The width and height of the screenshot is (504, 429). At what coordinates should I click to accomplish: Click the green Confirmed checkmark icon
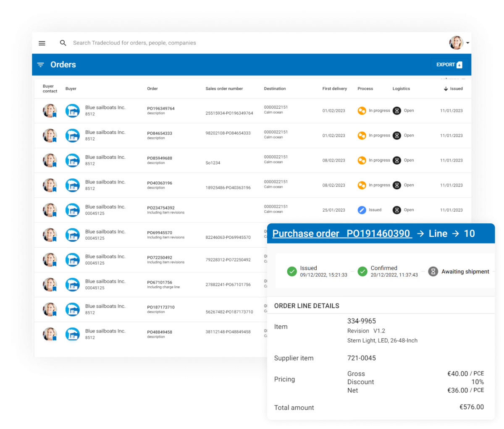tap(362, 272)
